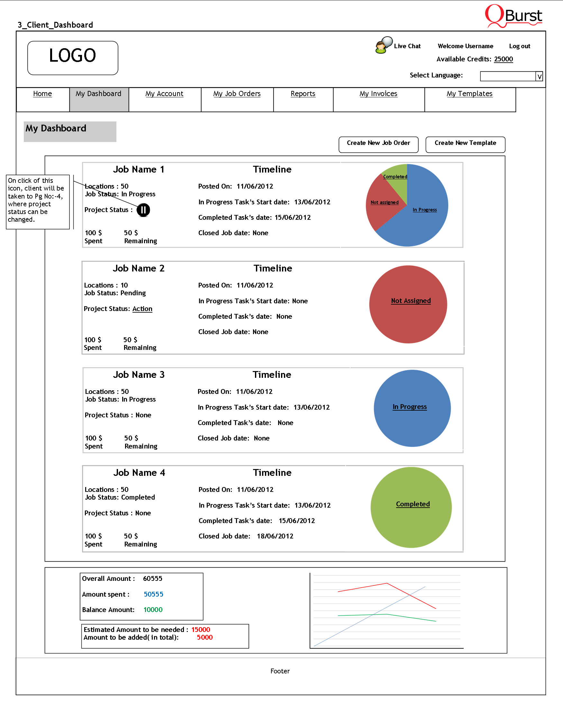Open the My Account tab

pyautogui.click(x=164, y=94)
